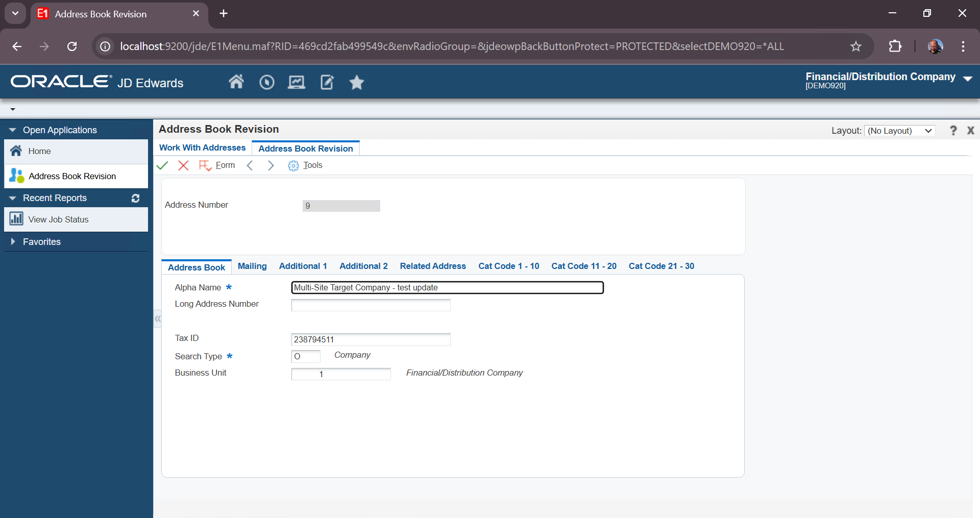Switch to the Cat Code 1 - 10 tab
The width and height of the screenshot is (980, 518).
pos(508,266)
